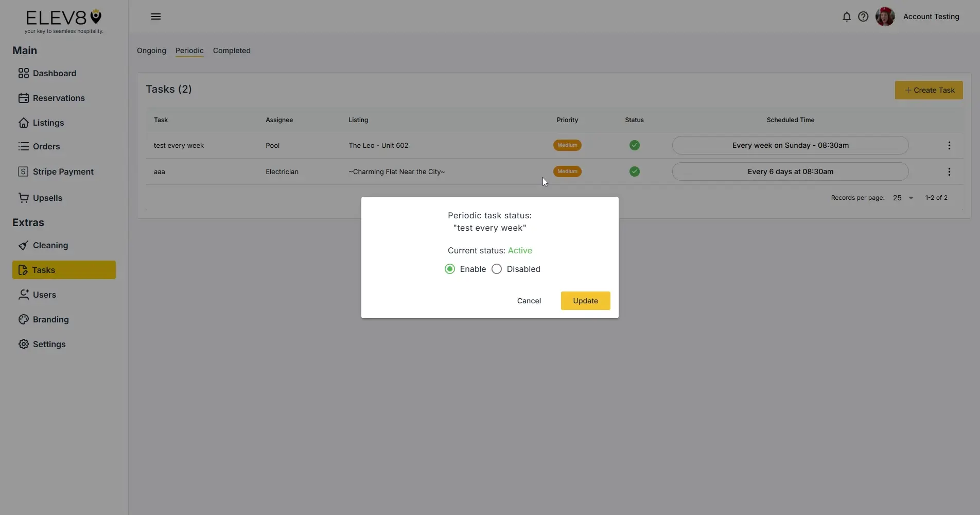Open the notification bell
Viewport: 980px width, 515px height.
[846, 16]
